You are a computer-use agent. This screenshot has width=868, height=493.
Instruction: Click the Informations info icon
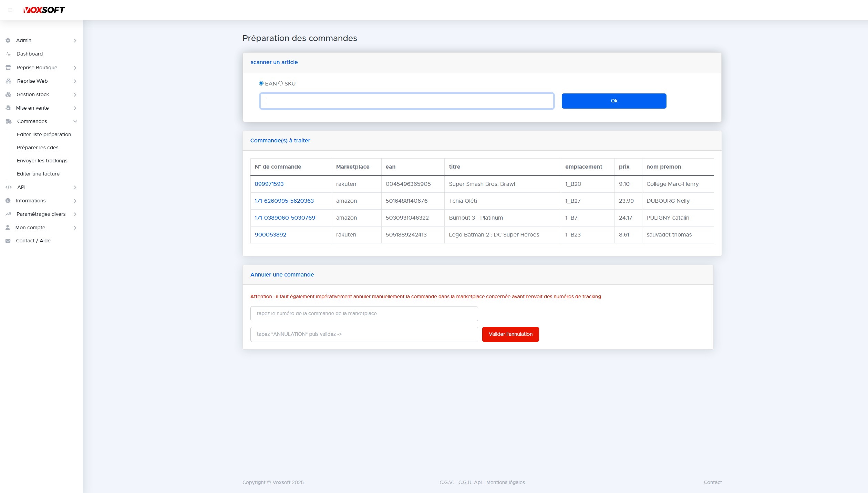(8, 201)
